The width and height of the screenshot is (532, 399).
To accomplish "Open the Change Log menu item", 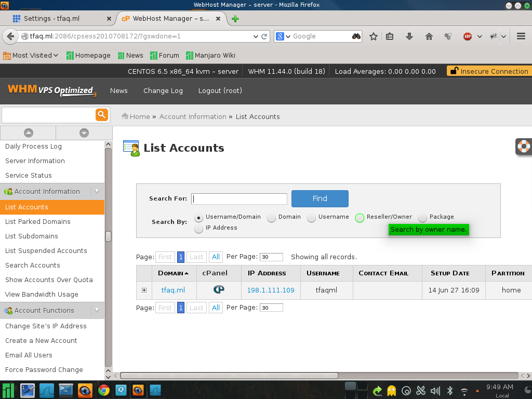I will (x=163, y=91).
